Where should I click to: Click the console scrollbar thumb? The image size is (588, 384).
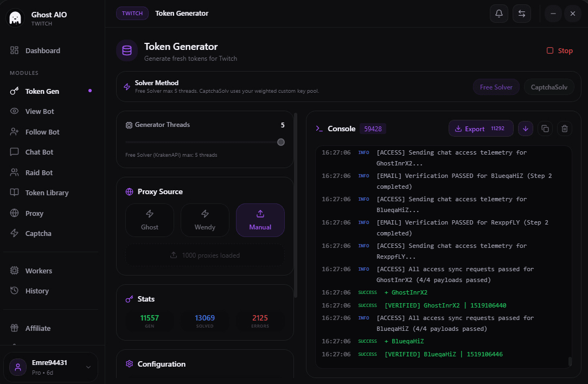[x=570, y=361]
